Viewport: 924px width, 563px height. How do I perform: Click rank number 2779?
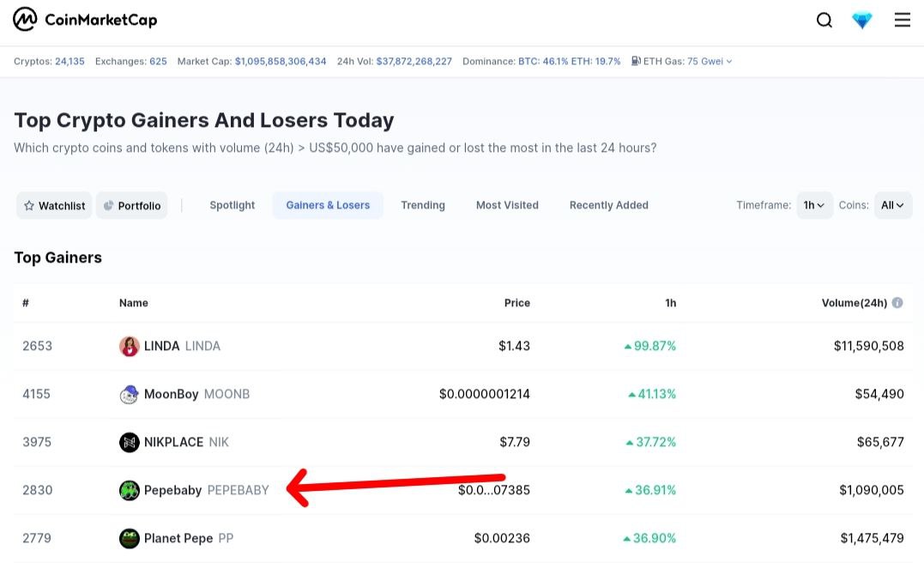tap(37, 538)
